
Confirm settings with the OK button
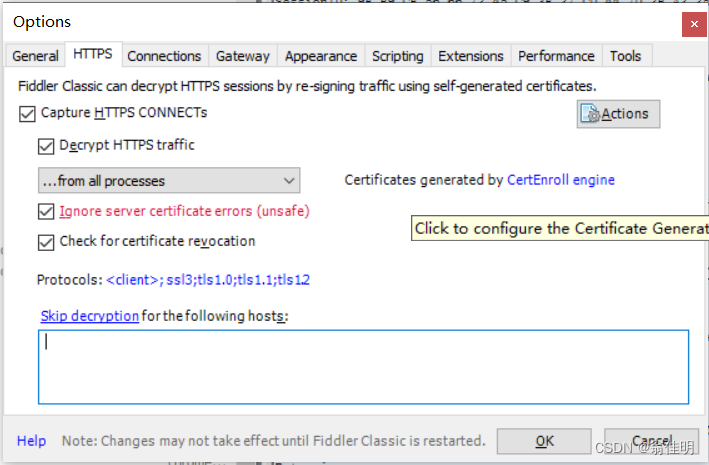pos(544,441)
